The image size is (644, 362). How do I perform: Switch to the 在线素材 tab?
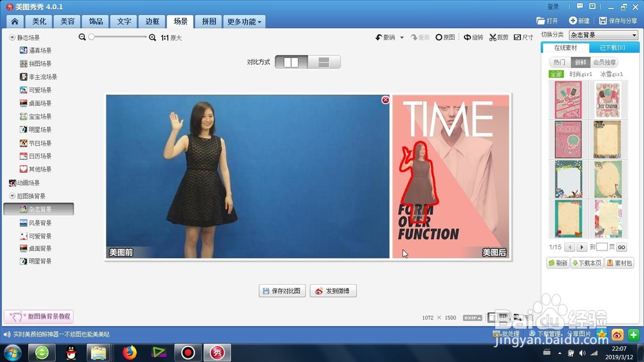pos(565,48)
